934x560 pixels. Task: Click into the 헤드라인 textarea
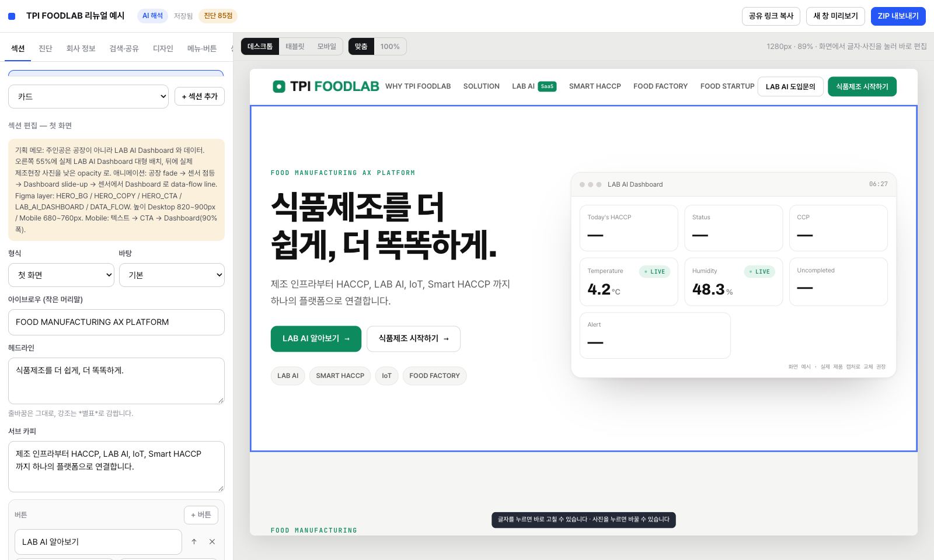[116, 381]
